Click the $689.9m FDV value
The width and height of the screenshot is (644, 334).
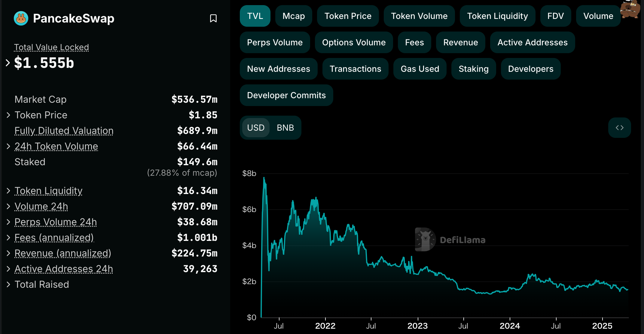click(197, 131)
